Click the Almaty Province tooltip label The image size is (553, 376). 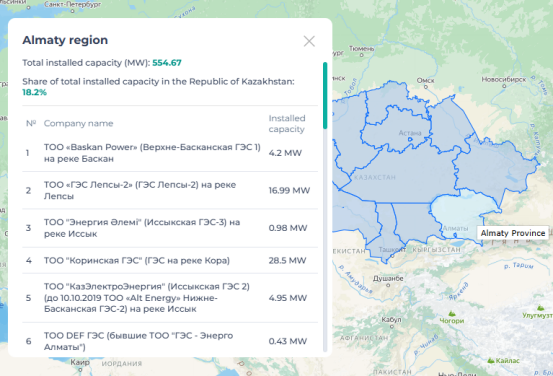513,233
